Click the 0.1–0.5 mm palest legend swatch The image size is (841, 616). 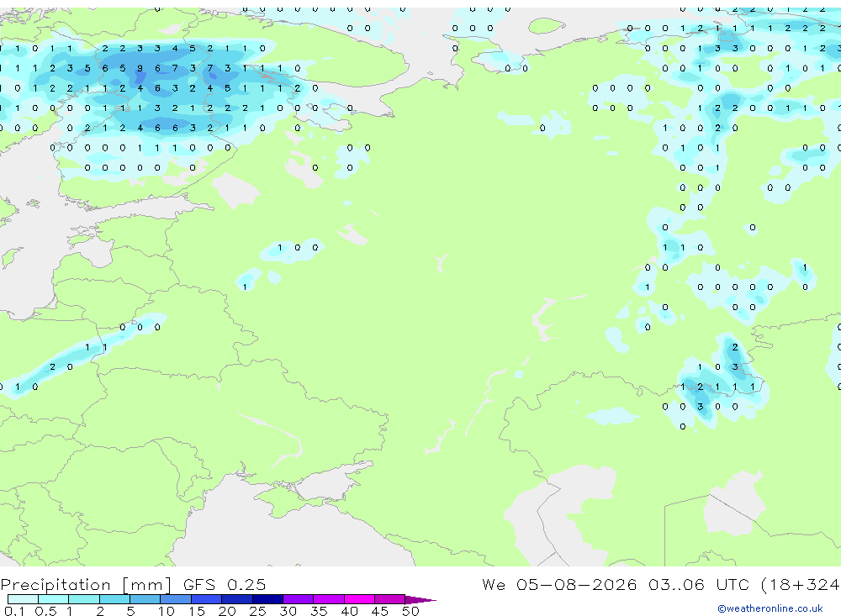coord(23,599)
